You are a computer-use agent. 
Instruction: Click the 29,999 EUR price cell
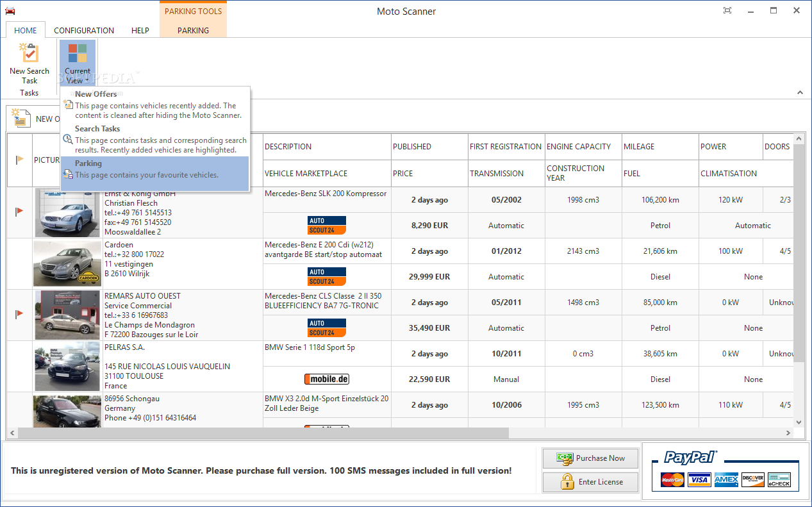429,277
